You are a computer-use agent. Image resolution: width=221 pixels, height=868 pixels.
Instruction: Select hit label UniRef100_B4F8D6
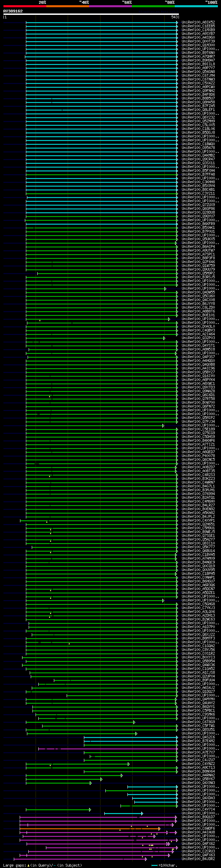198,94
